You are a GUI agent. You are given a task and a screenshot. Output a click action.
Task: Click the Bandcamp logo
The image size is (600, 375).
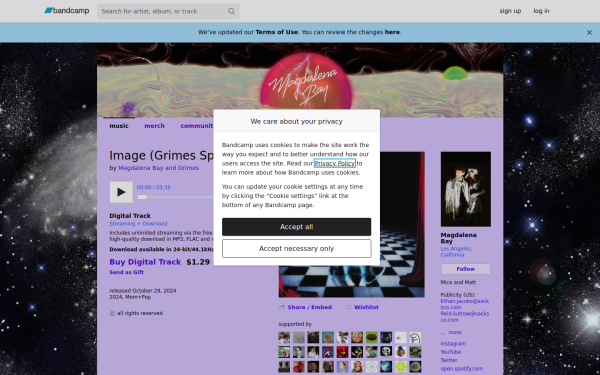67,11
